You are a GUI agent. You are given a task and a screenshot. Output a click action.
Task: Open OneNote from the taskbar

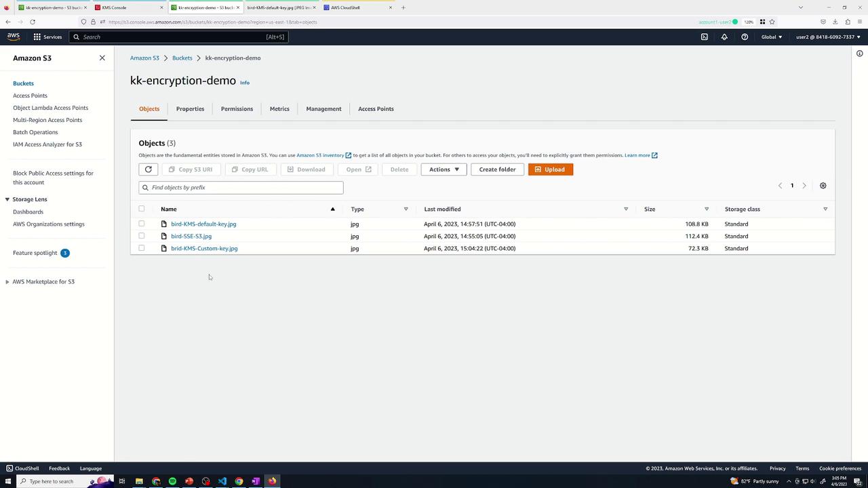pos(256,481)
